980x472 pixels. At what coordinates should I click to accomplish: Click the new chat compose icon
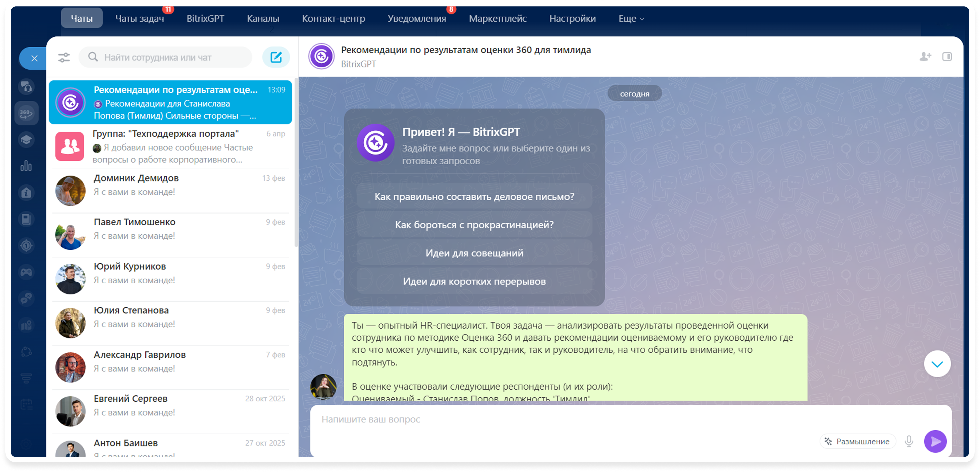[x=276, y=57]
